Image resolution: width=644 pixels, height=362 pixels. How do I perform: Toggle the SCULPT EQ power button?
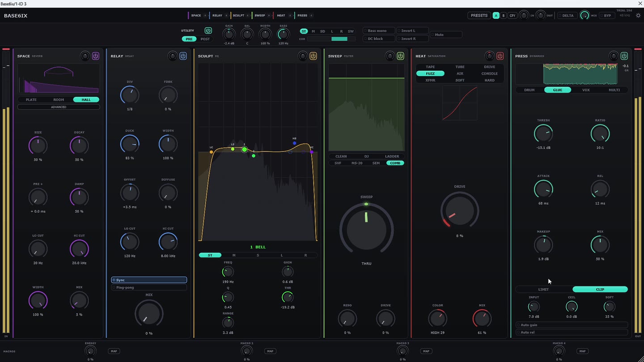click(x=313, y=56)
